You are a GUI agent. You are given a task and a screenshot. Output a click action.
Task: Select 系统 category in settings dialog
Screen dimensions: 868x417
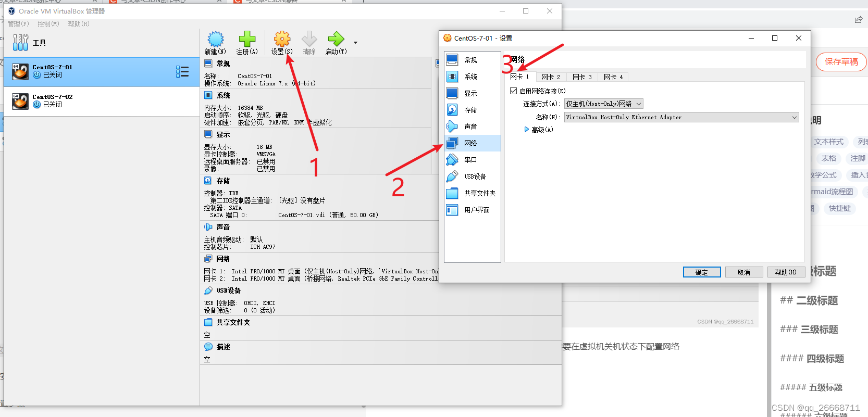[473, 77]
